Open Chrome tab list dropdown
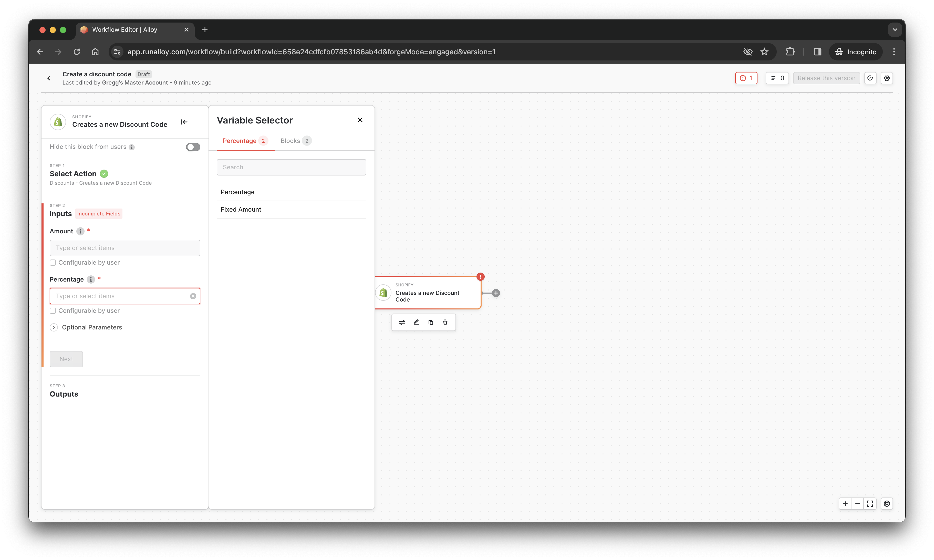This screenshot has width=934, height=560. click(895, 29)
